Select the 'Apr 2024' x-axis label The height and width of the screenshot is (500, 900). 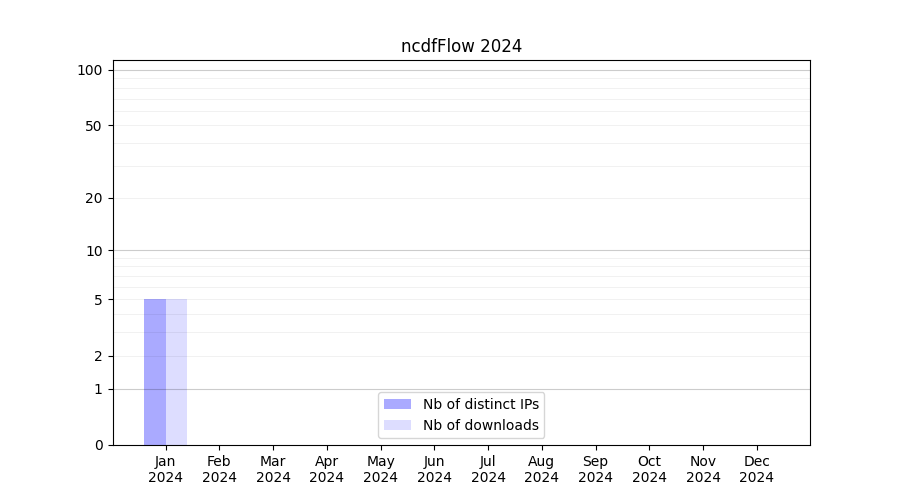[x=327, y=469]
